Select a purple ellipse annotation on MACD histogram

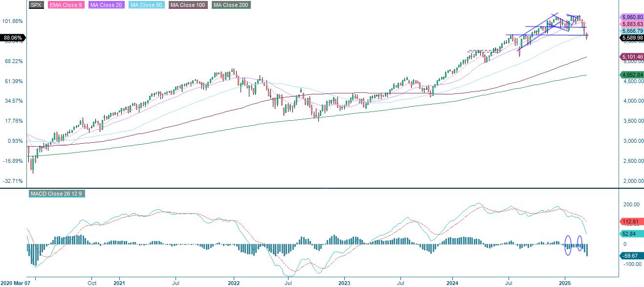click(568, 246)
